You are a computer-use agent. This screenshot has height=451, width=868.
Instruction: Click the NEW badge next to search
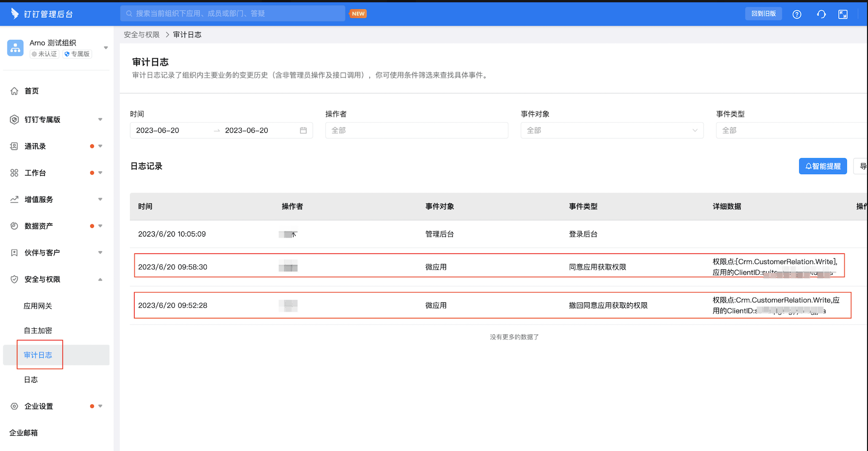click(358, 13)
